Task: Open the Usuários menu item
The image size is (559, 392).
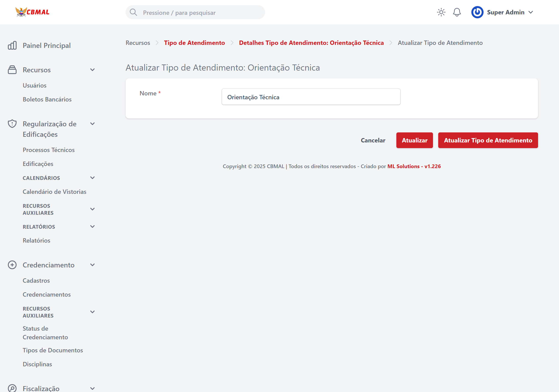Action: [x=35, y=85]
